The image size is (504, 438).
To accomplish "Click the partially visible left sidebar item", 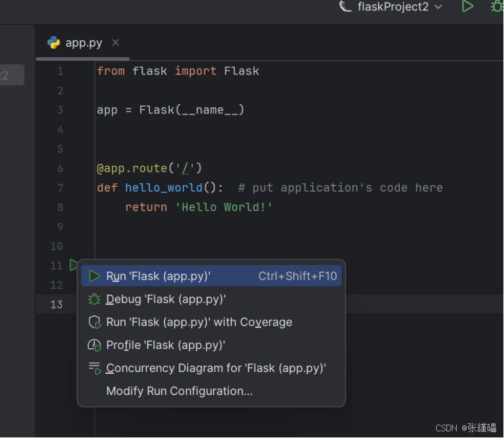I will pyautogui.click(x=12, y=75).
